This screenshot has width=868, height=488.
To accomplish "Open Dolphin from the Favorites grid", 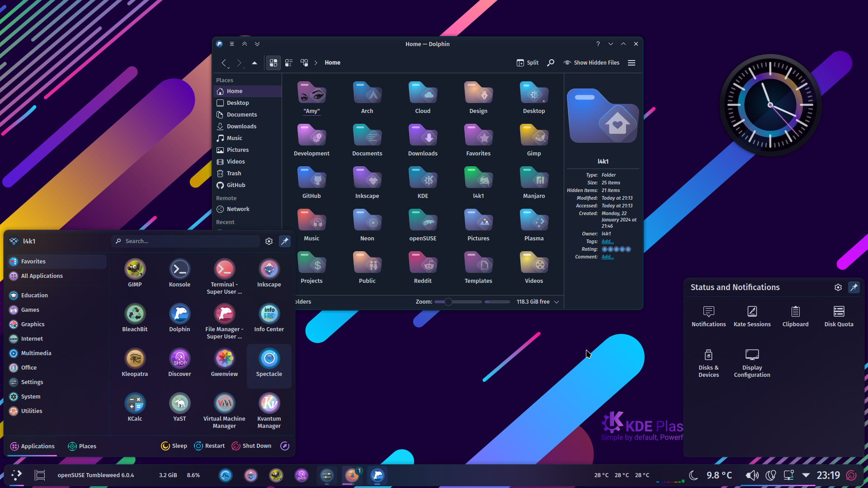I will (x=179, y=318).
